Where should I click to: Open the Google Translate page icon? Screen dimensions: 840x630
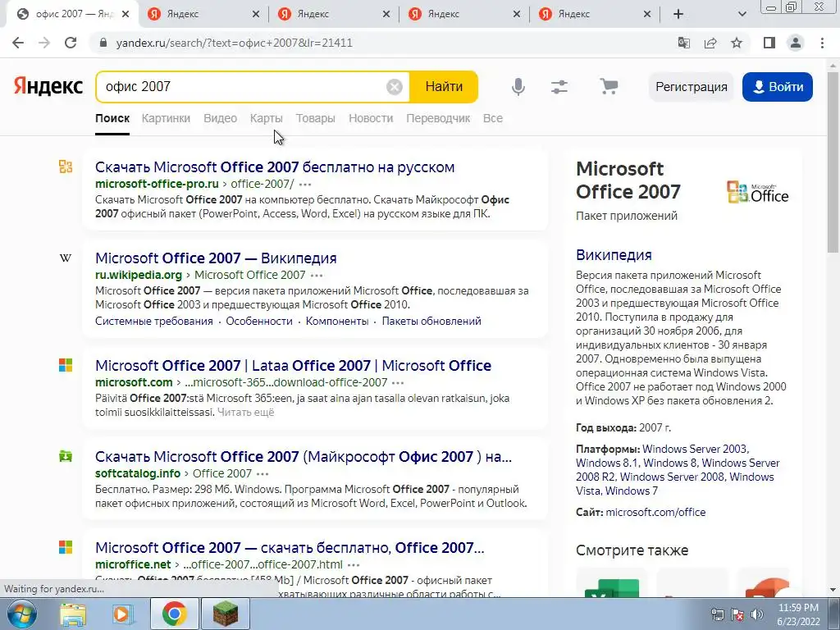point(683,43)
